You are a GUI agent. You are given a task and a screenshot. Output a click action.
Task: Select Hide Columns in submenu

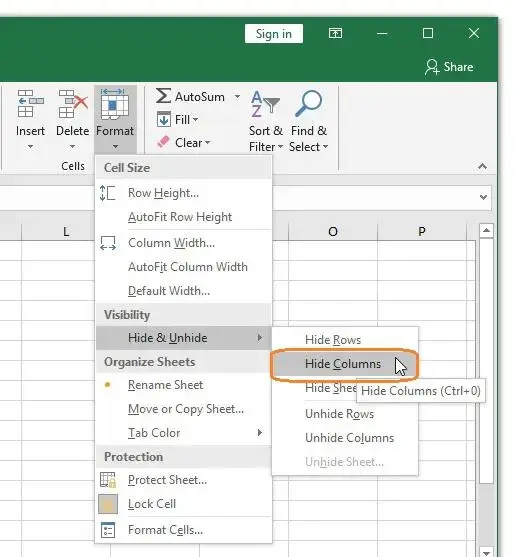point(345,364)
